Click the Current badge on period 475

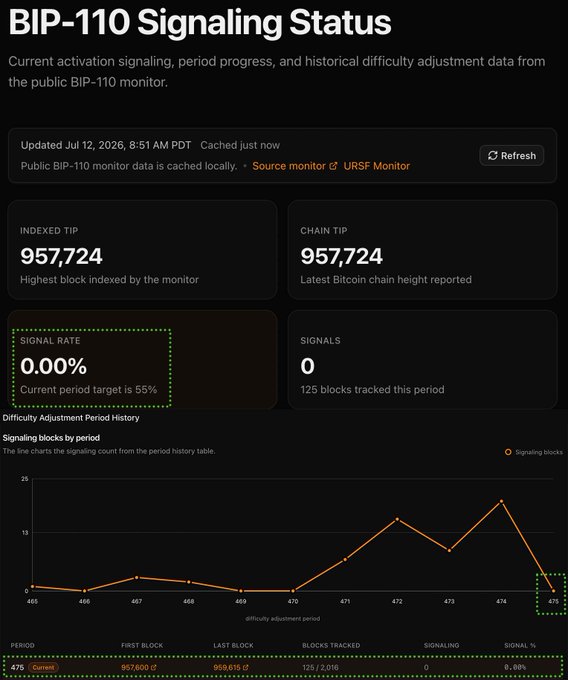click(x=43, y=667)
